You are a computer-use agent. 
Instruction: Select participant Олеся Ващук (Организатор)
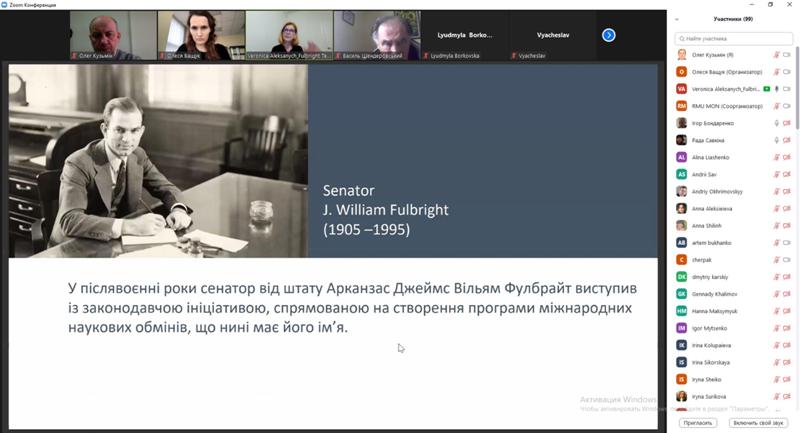727,72
